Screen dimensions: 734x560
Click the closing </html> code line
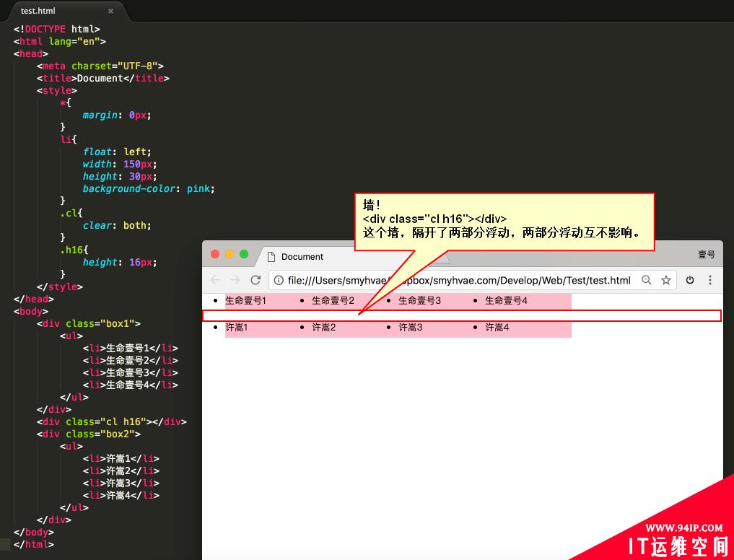[34, 545]
